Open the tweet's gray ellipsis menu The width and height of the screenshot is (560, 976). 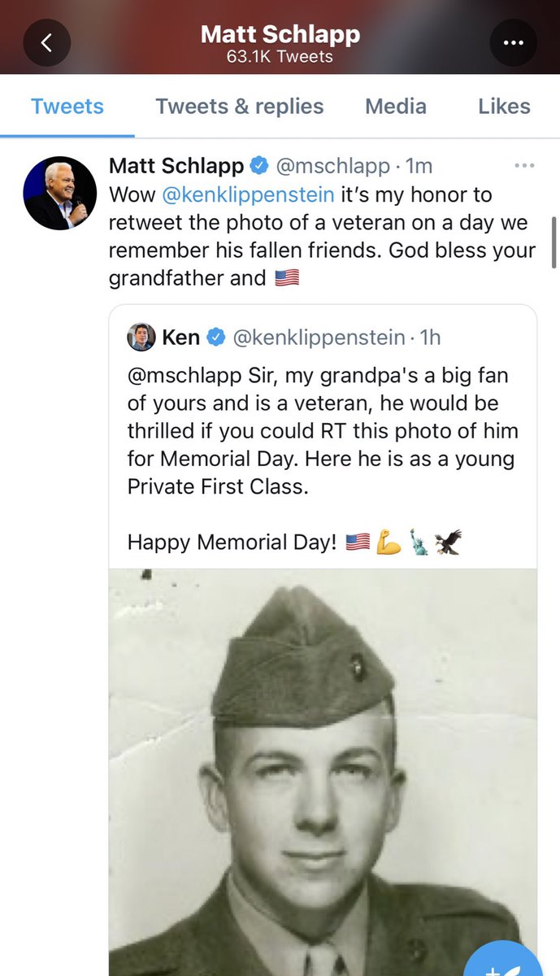pos(525,166)
